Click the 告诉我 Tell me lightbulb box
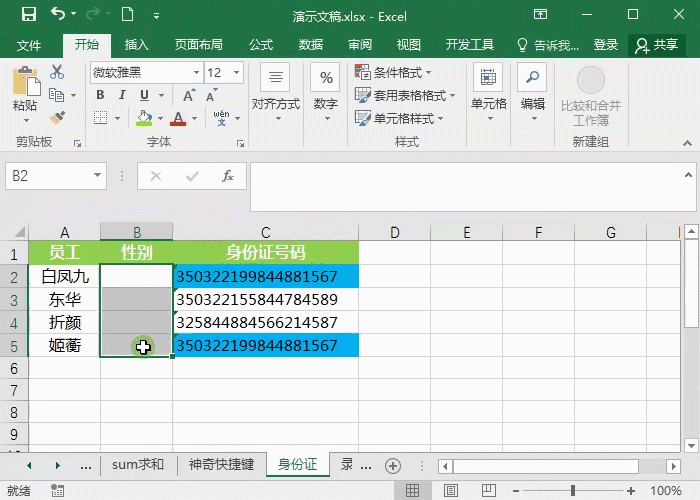 (x=548, y=45)
